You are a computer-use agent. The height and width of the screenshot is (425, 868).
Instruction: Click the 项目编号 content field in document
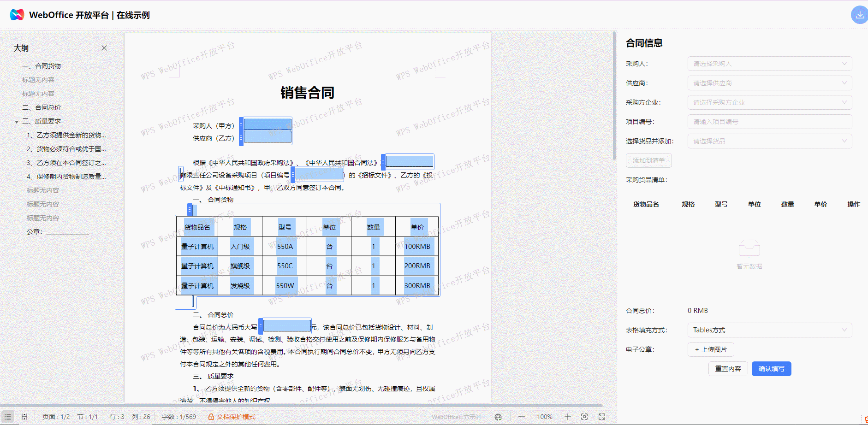pyautogui.click(x=320, y=174)
